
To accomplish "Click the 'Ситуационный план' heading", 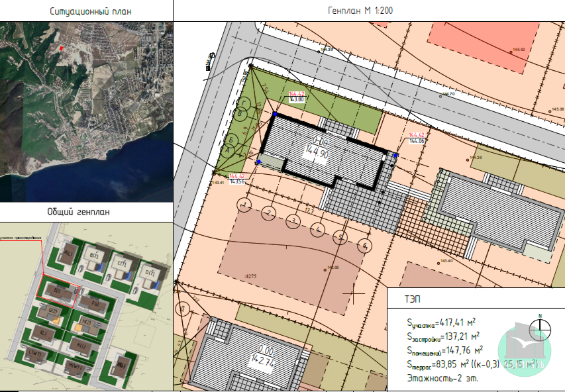I will coord(86,11).
